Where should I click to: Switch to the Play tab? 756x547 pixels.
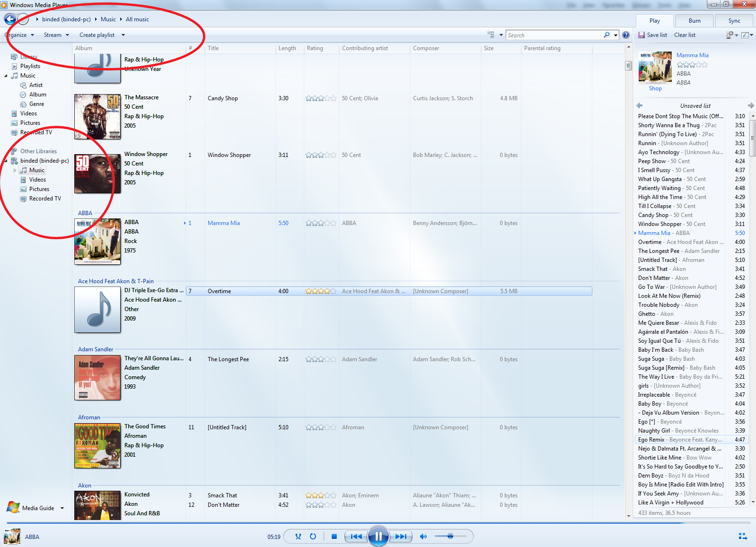point(655,21)
